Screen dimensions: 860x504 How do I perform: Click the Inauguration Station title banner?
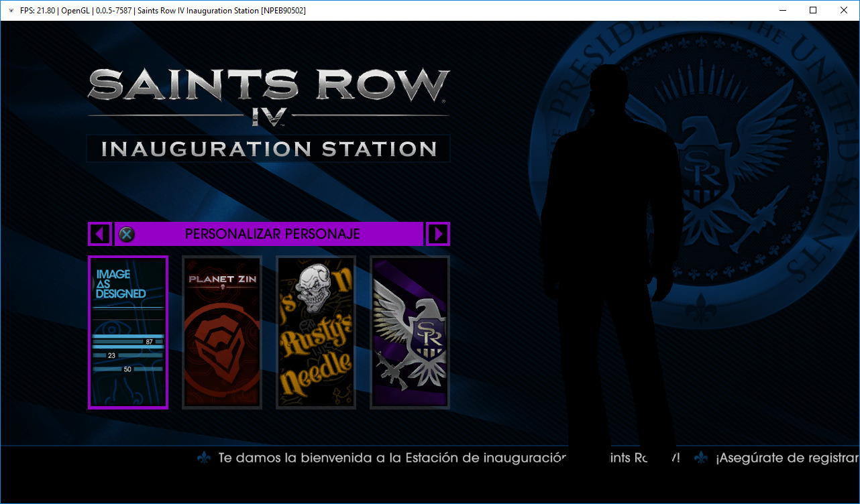[x=268, y=148]
